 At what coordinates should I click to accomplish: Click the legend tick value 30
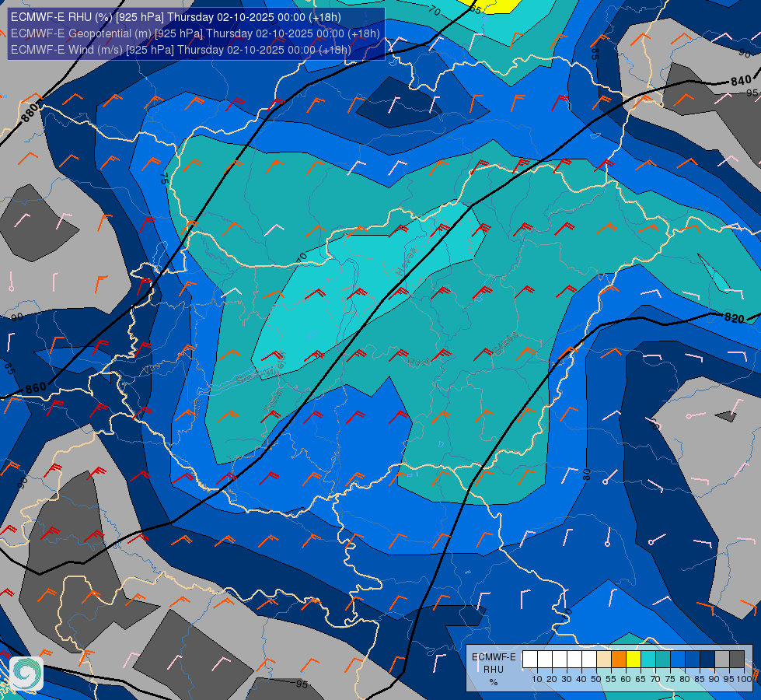pyautogui.click(x=567, y=680)
